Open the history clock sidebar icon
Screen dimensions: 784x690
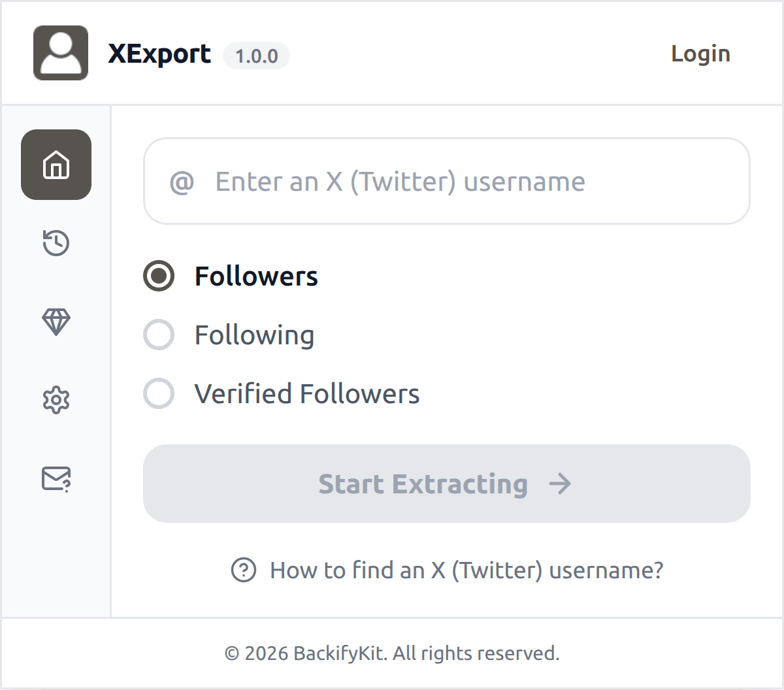(56, 243)
